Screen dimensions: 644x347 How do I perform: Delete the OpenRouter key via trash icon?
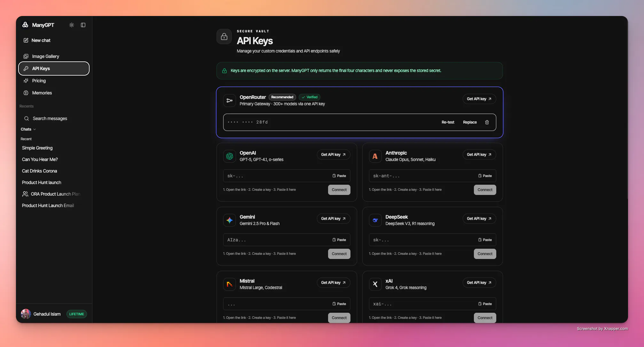pos(487,122)
